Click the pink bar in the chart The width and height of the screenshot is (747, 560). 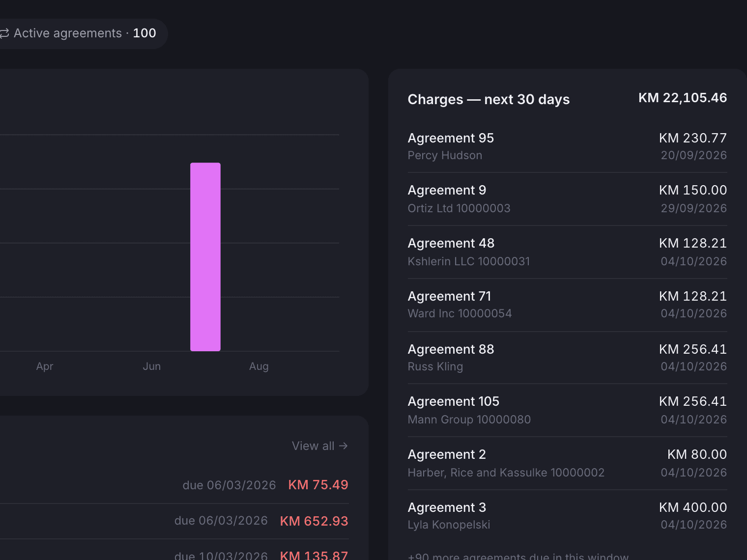point(205,257)
